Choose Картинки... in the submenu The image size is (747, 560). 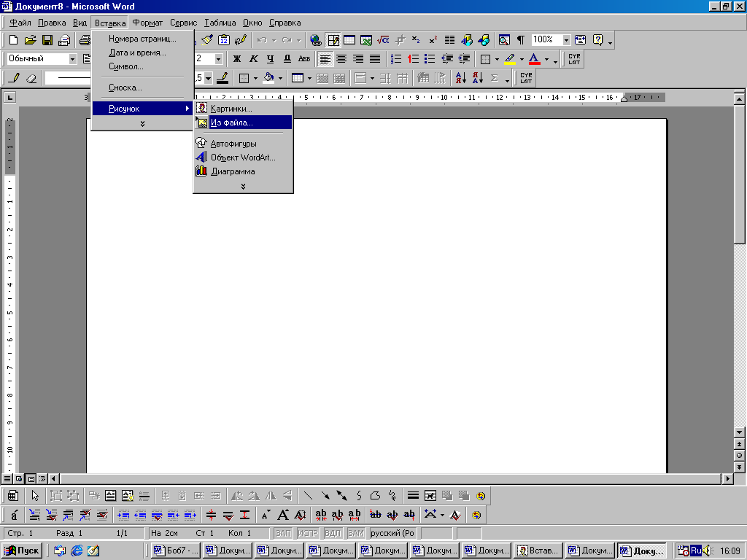243,109
